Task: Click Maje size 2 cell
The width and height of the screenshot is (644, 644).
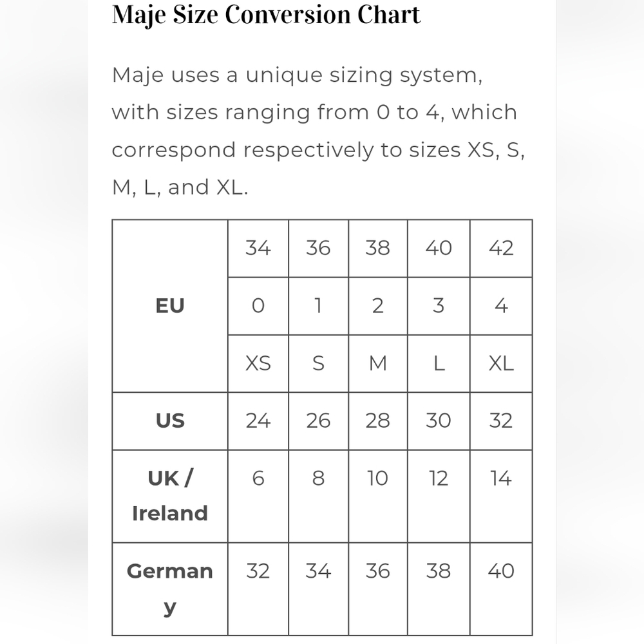Action: (378, 306)
